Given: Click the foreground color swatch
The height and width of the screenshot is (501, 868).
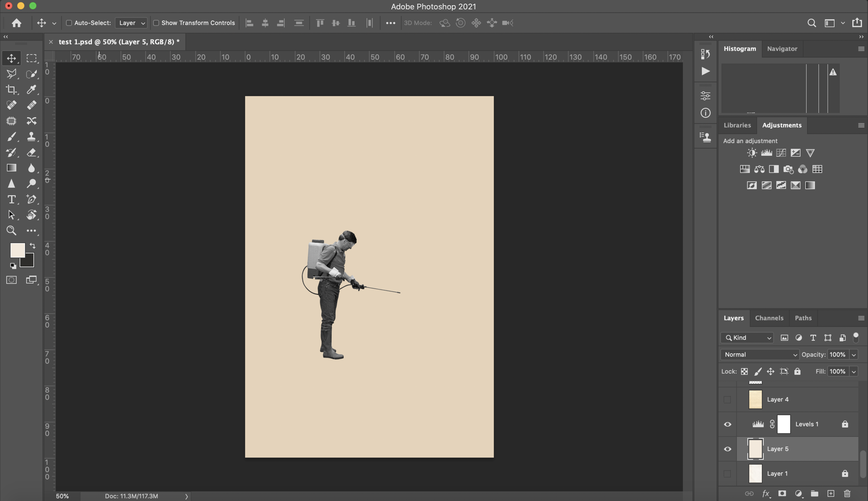Looking at the screenshot, I should pos(17,250).
